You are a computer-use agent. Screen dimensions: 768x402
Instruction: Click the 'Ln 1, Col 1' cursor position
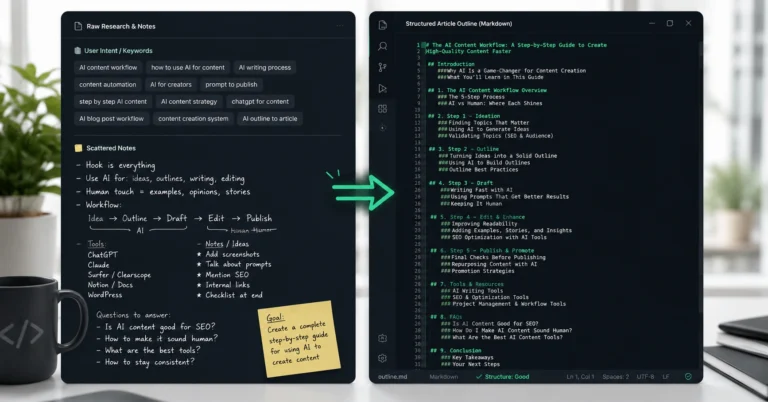580,377
